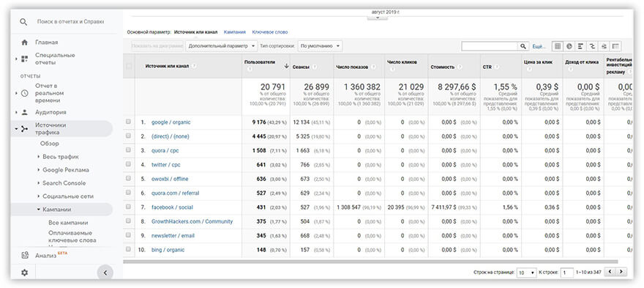Open Специальные отчеты dashboard icon
Image resolution: width=644 pixels, height=288 pixels.
[25, 59]
